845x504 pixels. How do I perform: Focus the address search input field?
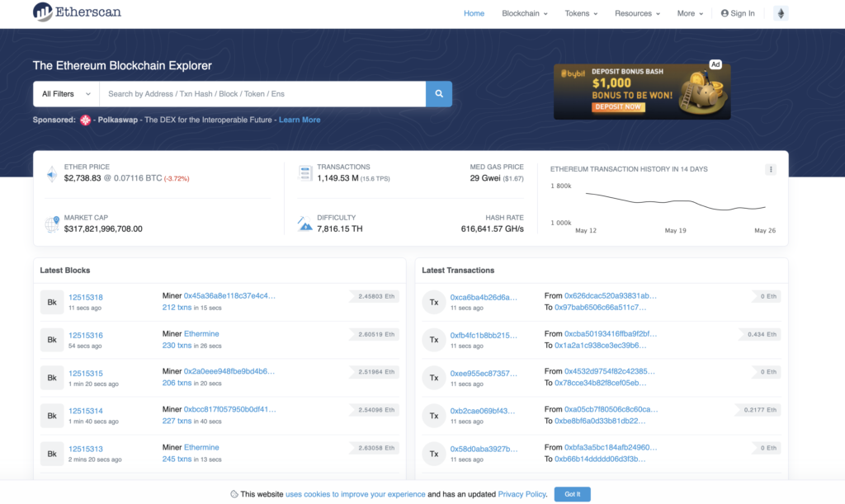pyautogui.click(x=263, y=94)
